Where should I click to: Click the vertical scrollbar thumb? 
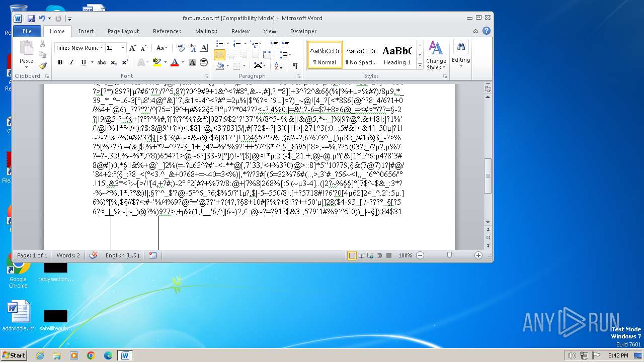tap(488, 176)
